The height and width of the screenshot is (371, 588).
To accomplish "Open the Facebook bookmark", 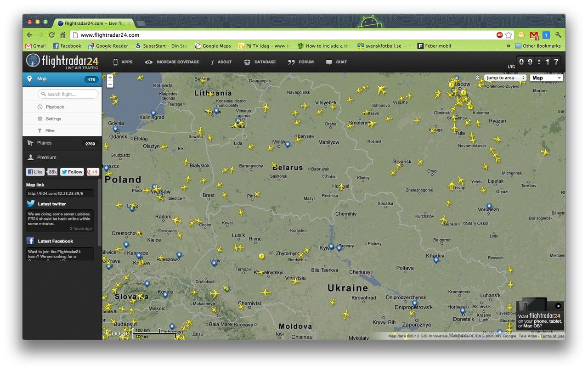I will pyautogui.click(x=67, y=46).
